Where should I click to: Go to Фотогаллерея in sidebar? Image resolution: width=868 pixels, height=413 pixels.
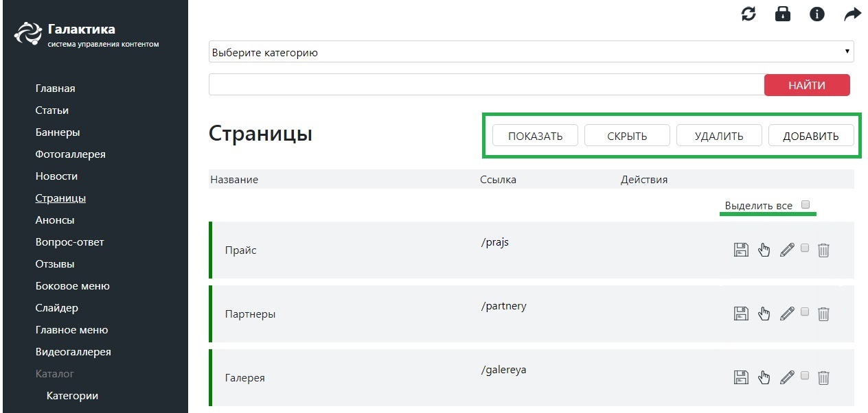[x=71, y=154]
